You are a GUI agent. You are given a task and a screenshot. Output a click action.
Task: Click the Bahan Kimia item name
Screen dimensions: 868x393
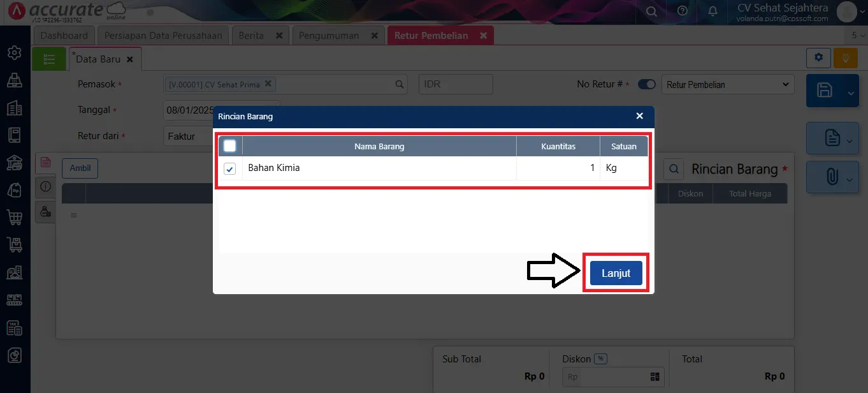(x=274, y=168)
